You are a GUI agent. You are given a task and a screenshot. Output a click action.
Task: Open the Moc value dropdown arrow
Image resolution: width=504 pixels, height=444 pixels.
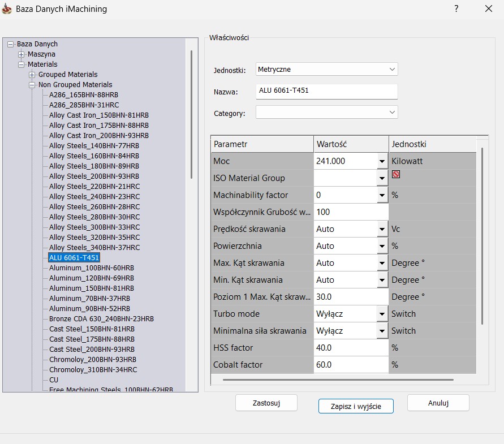tap(382, 161)
